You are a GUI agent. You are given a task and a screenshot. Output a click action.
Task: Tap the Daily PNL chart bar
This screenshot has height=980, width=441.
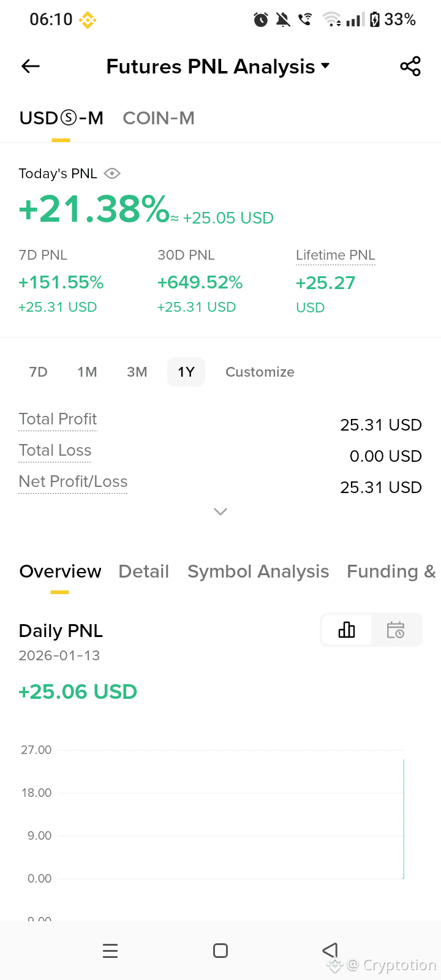(404, 819)
